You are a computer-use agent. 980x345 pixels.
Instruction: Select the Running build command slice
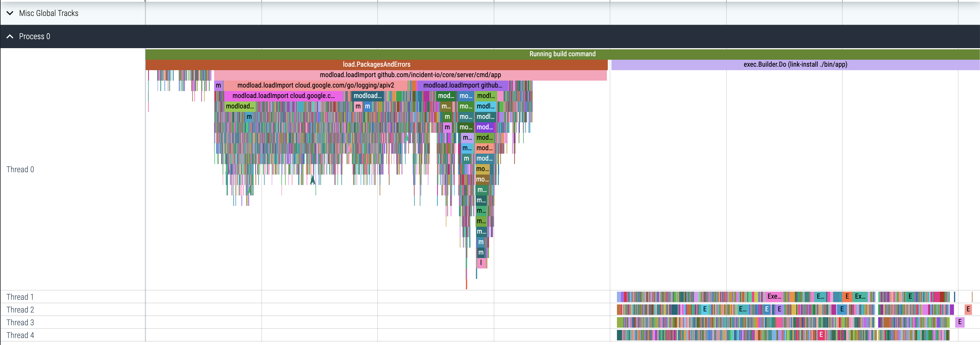pos(562,54)
